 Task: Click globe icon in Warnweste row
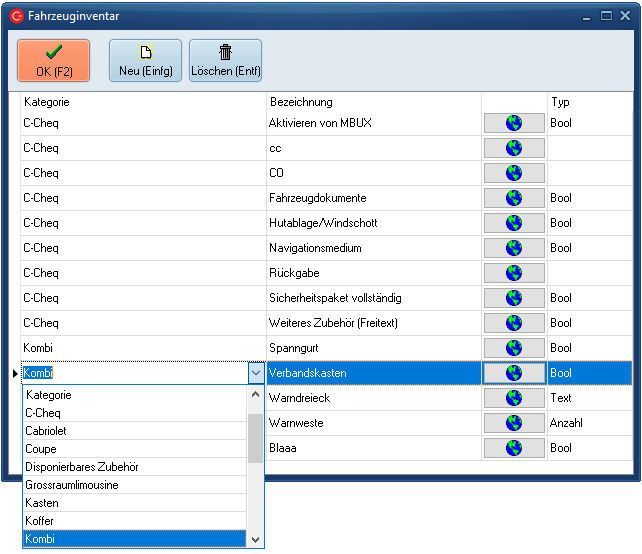pos(514,423)
